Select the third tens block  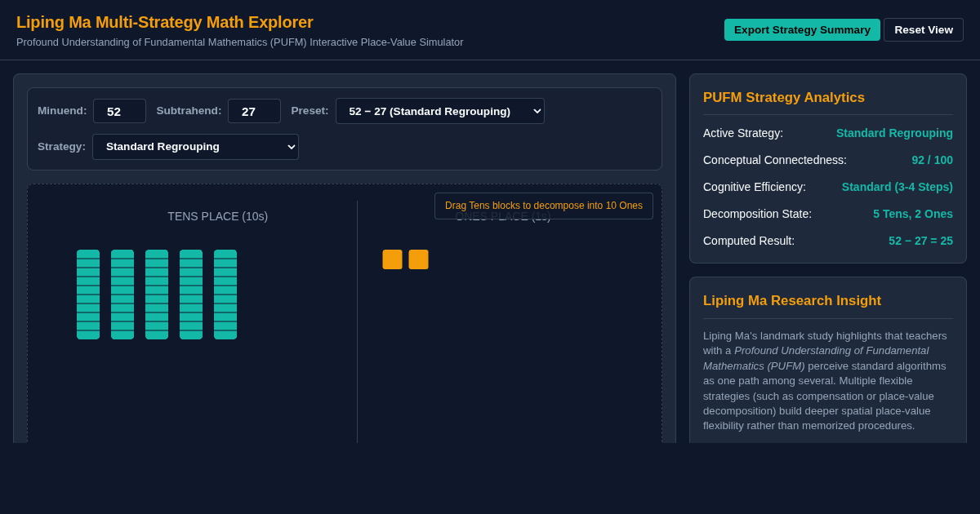[157, 295]
